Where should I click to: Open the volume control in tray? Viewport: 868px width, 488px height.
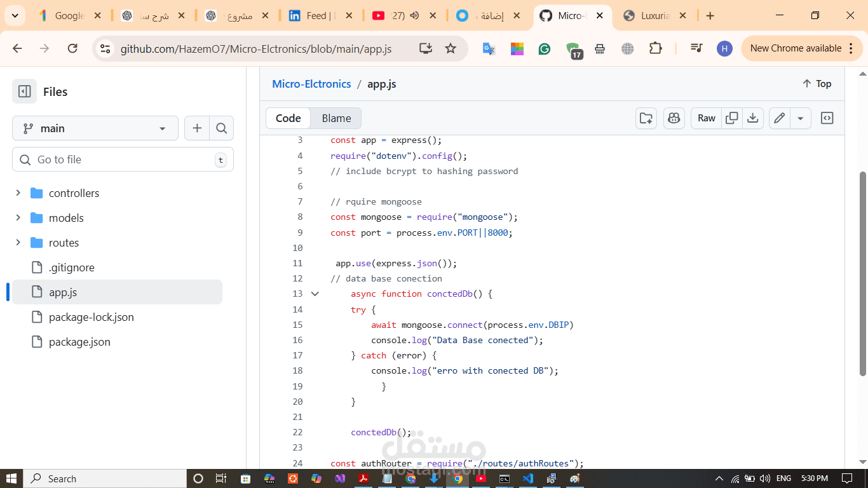(765, 478)
